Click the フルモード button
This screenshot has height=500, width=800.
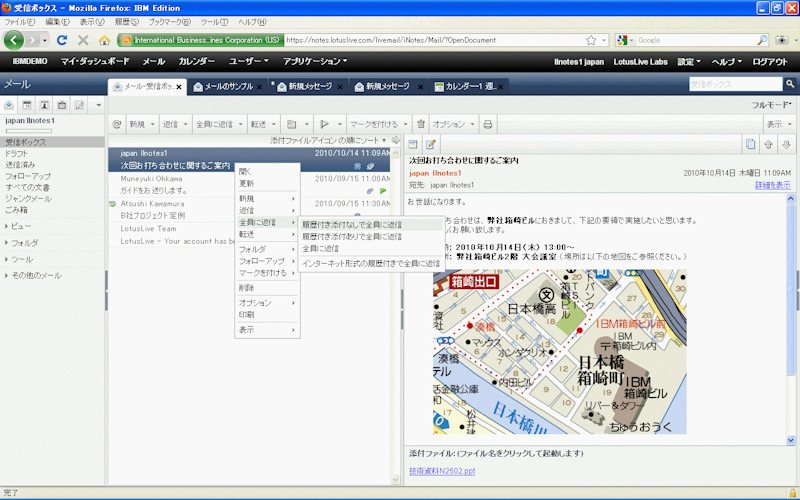(x=771, y=105)
